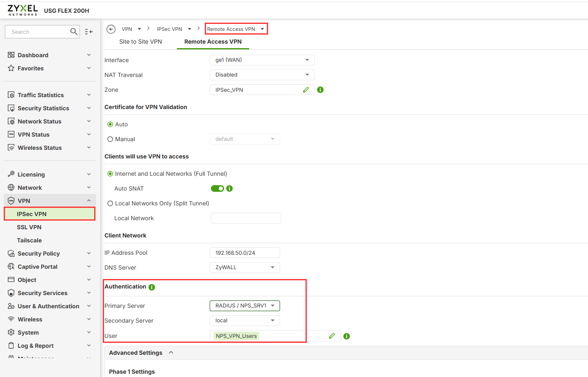Click the Wireless Status icon
The height and width of the screenshot is (377, 588).
click(x=11, y=148)
